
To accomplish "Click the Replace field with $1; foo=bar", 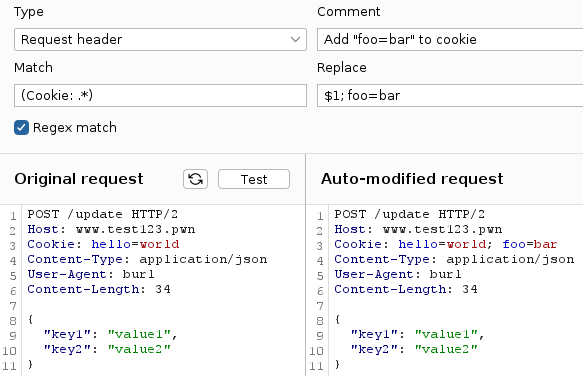I will (x=450, y=96).
